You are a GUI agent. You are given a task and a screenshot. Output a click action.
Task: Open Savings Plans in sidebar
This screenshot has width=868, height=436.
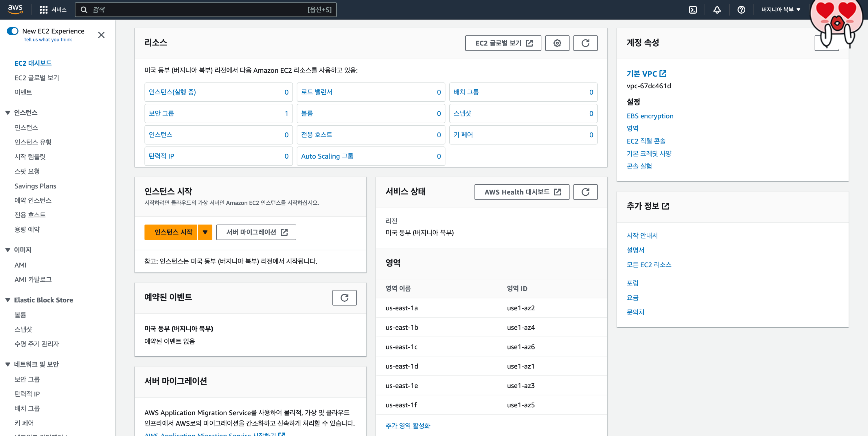click(x=35, y=186)
